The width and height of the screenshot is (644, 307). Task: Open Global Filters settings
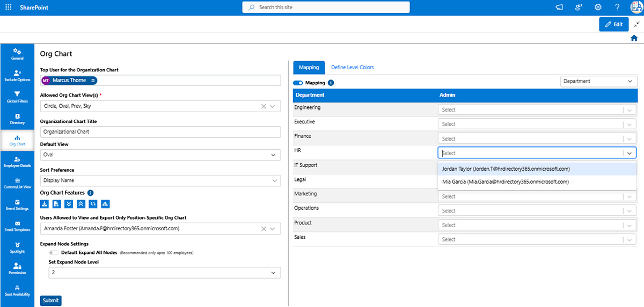[x=17, y=97]
